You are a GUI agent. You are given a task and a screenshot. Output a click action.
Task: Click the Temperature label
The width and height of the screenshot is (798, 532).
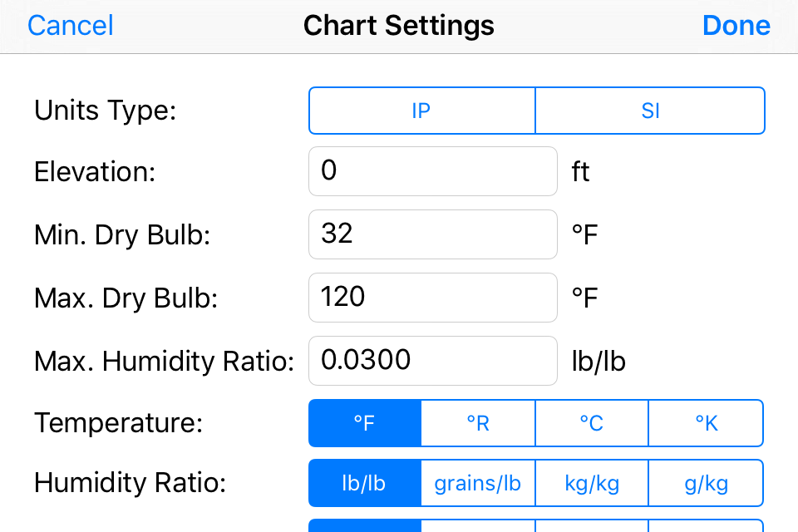119,422
